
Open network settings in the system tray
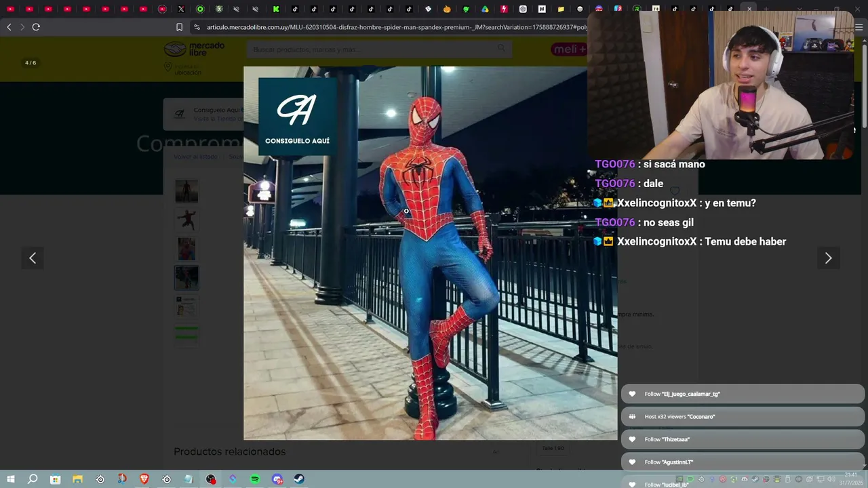pyautogui.click(x=821, y=479)
